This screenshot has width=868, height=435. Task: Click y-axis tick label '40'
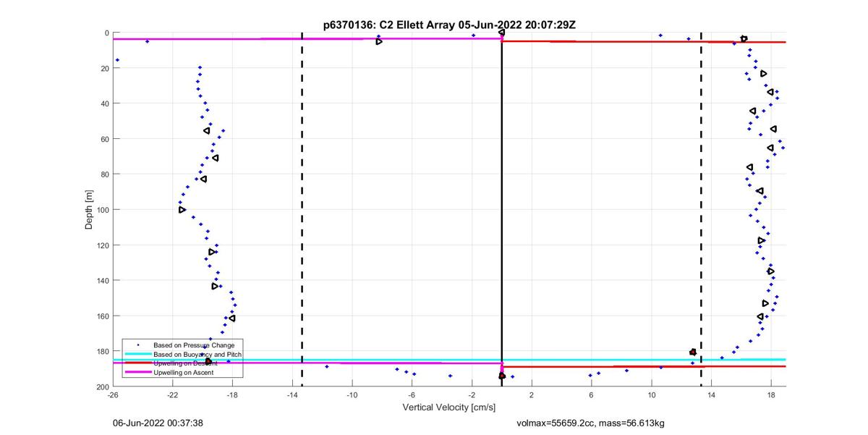point(104,104)
